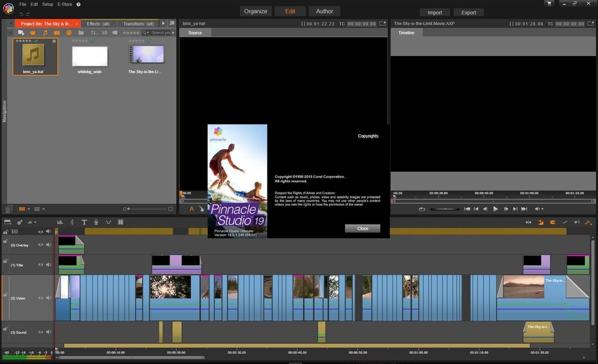The width and height of the screenshot is (598, 364).
Task: Open the Setup menu
Action: tap(47, 4)
